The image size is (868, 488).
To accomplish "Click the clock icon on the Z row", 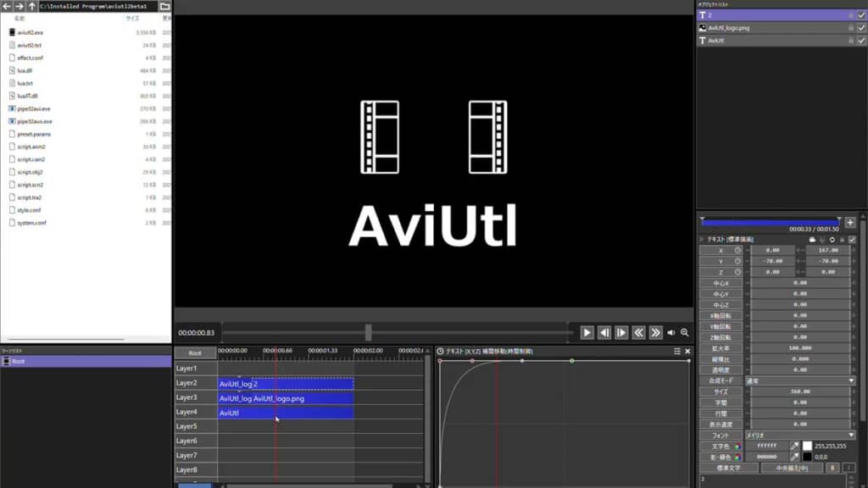I will point(737,272).
